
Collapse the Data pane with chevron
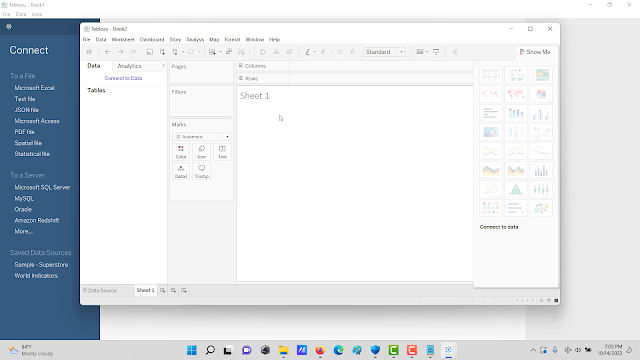(164, 66)
